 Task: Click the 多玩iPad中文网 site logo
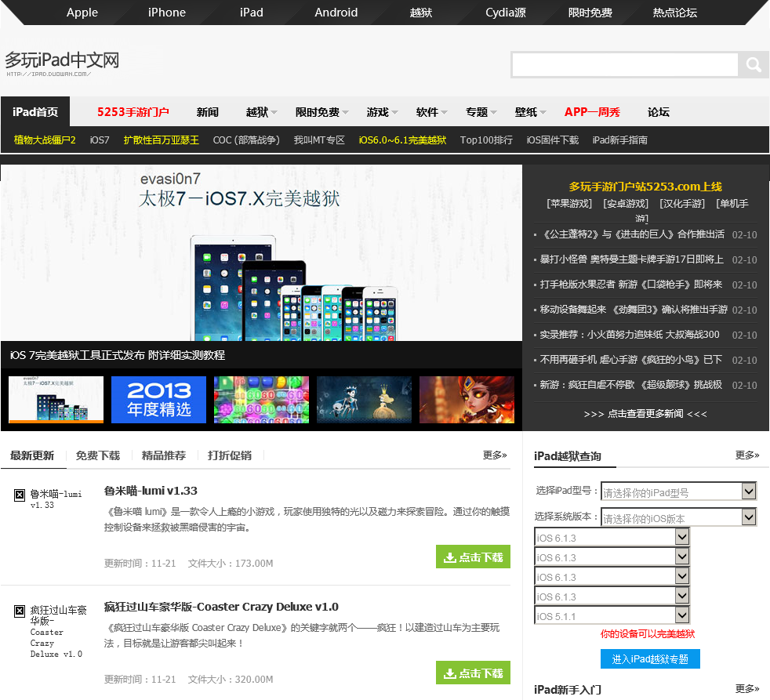(62, 63)
